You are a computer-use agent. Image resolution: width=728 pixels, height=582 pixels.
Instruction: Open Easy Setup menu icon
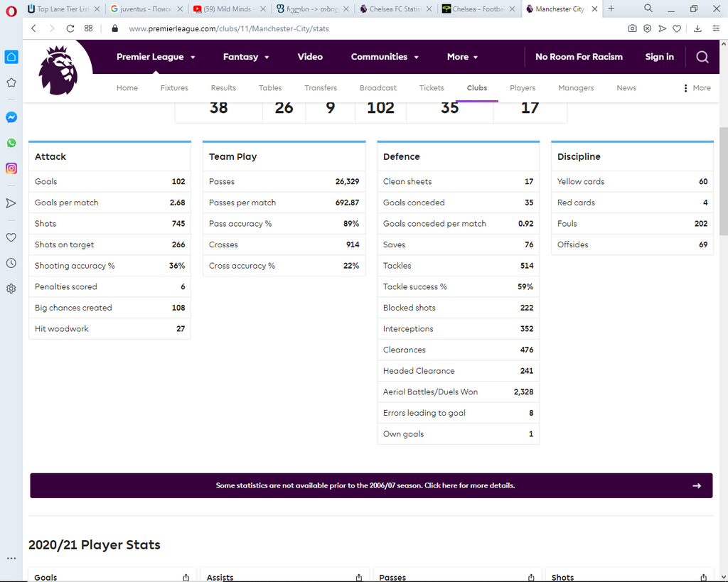716,28
